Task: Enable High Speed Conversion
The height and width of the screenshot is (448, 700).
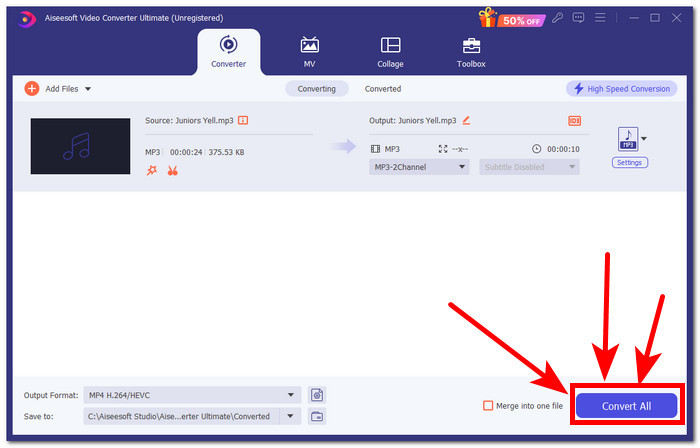Action: pyautogui.click(x=621, y=89)
